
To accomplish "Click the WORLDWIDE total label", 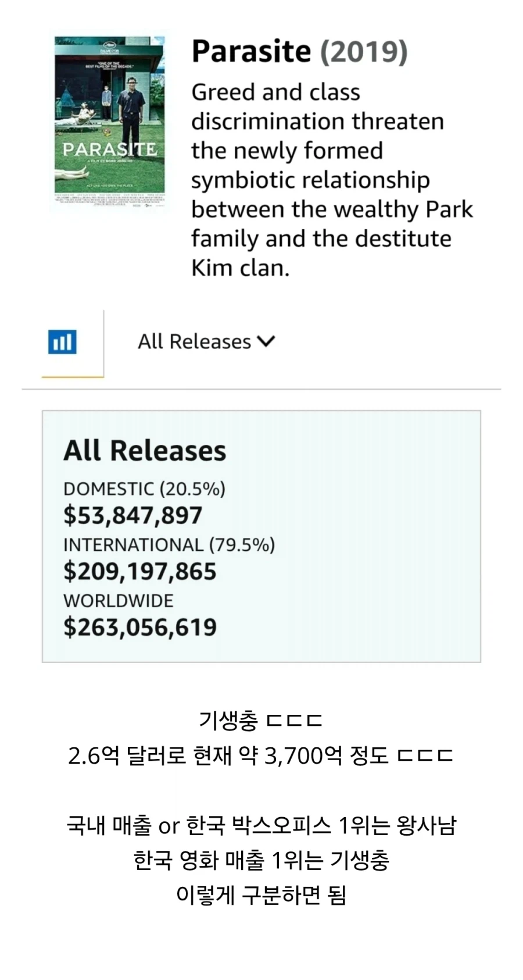I will [119, 601].
